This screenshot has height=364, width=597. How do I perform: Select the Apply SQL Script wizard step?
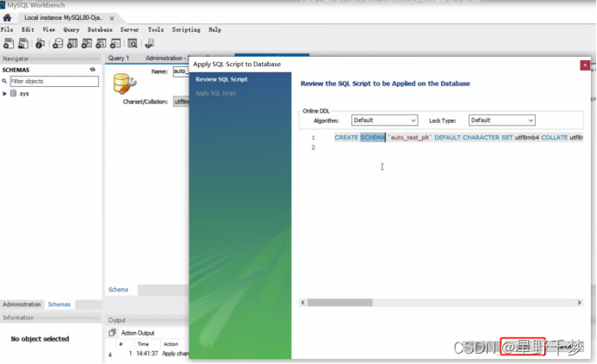tap(216, 93)
